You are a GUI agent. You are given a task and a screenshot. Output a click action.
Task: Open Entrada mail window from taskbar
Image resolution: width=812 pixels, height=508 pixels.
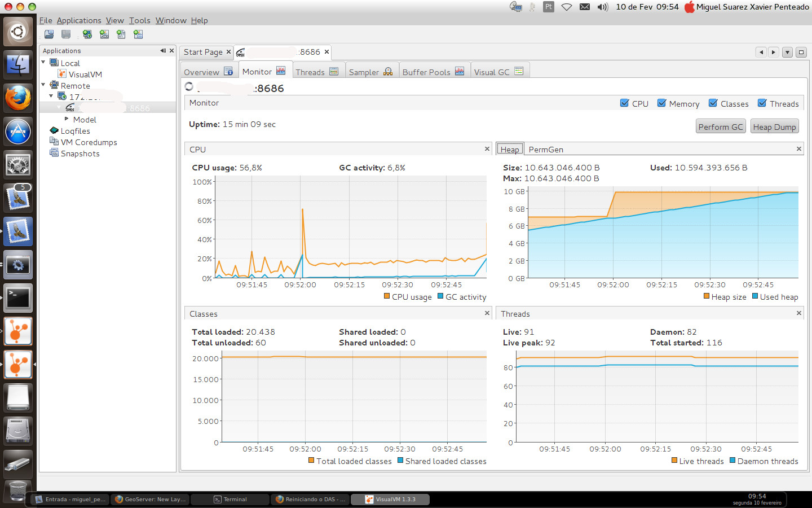click(x=70, y=499)
